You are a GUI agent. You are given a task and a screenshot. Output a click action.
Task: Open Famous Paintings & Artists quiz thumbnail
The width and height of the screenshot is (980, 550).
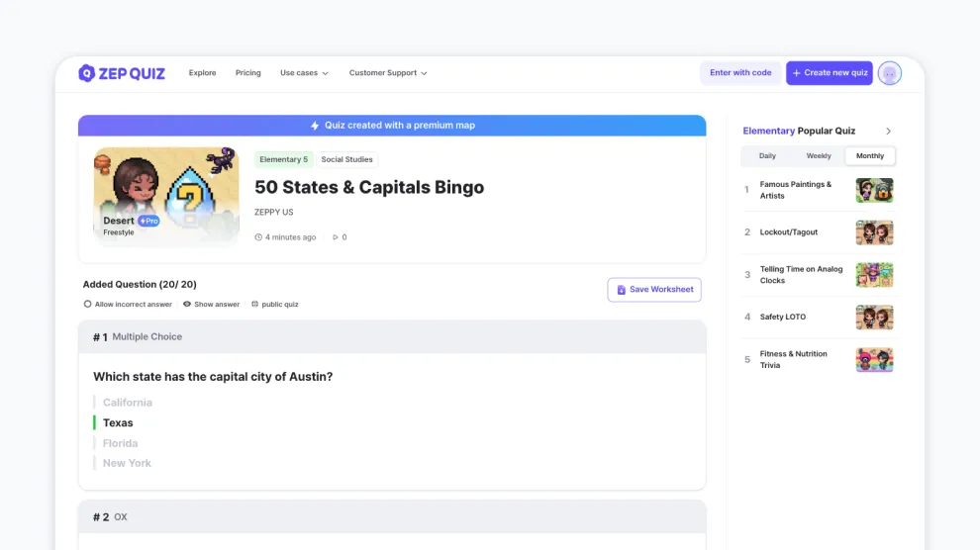coord(874,190)
